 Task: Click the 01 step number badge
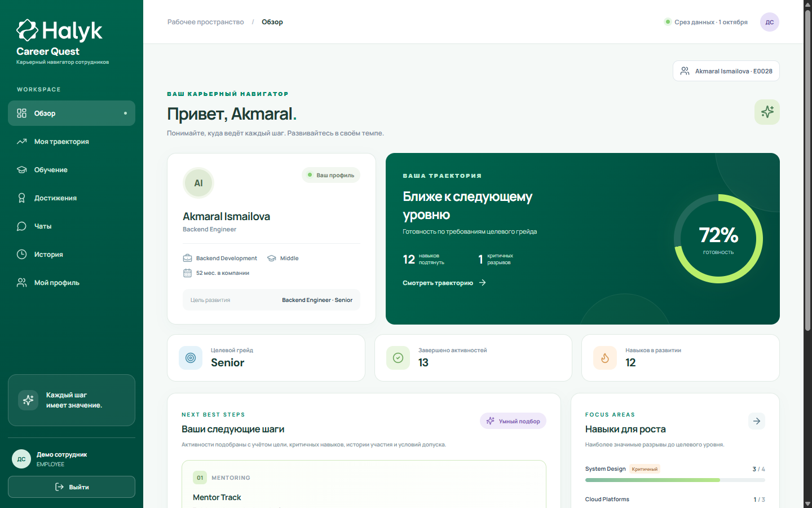(x=200, y=478)
